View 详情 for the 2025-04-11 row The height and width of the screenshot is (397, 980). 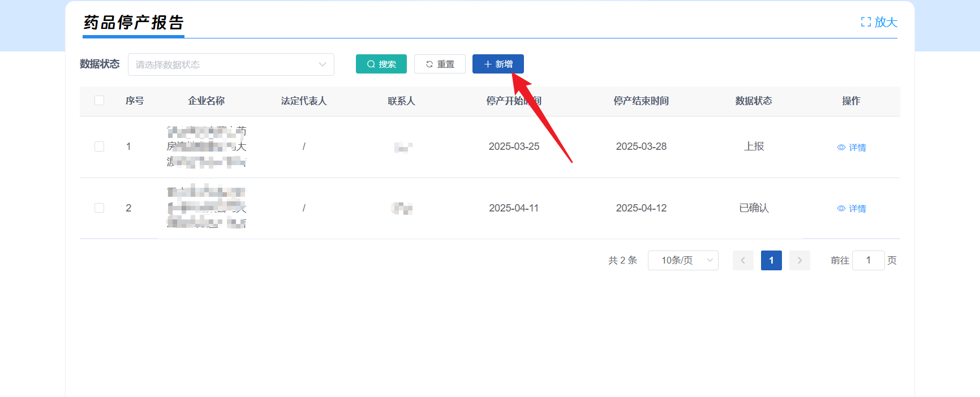click(852, 208)
